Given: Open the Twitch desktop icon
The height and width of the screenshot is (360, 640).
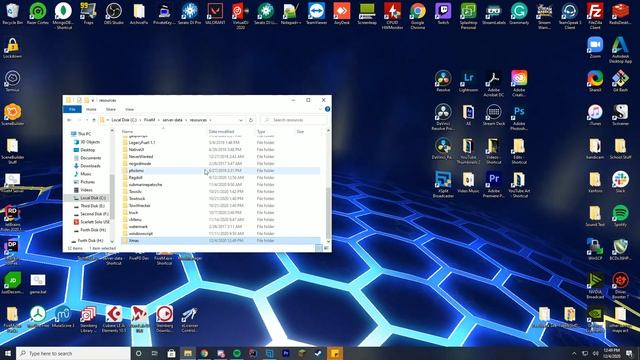Looking at the screenshot, I should coord(443,14).
